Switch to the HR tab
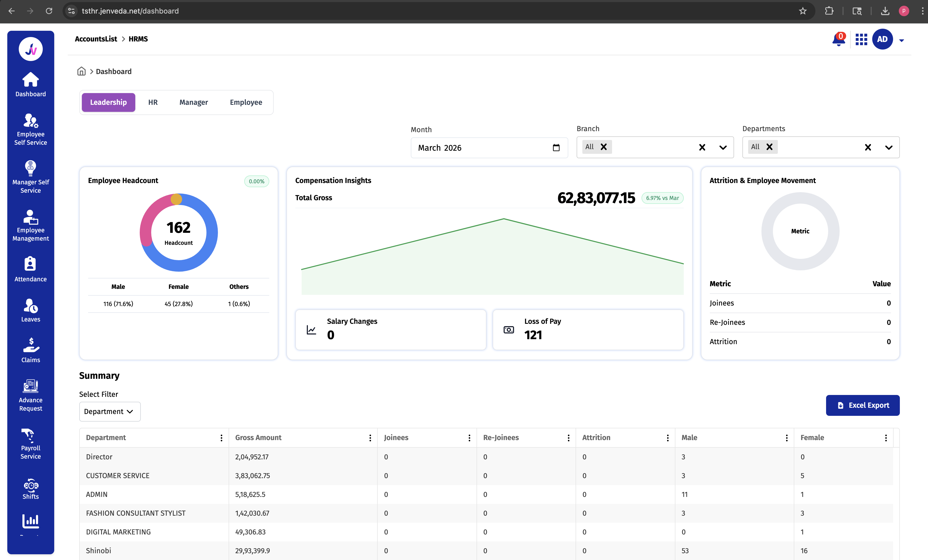This screenshot has width=928, height=560. [x=152, y=102]
